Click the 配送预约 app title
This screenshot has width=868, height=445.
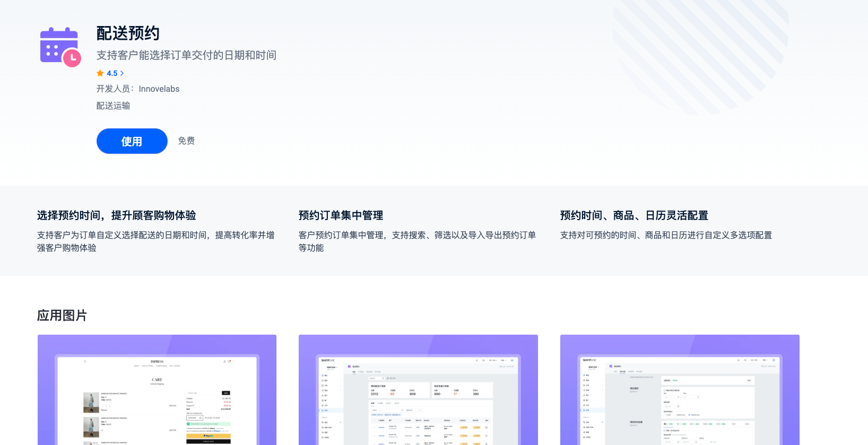(128, 33)
